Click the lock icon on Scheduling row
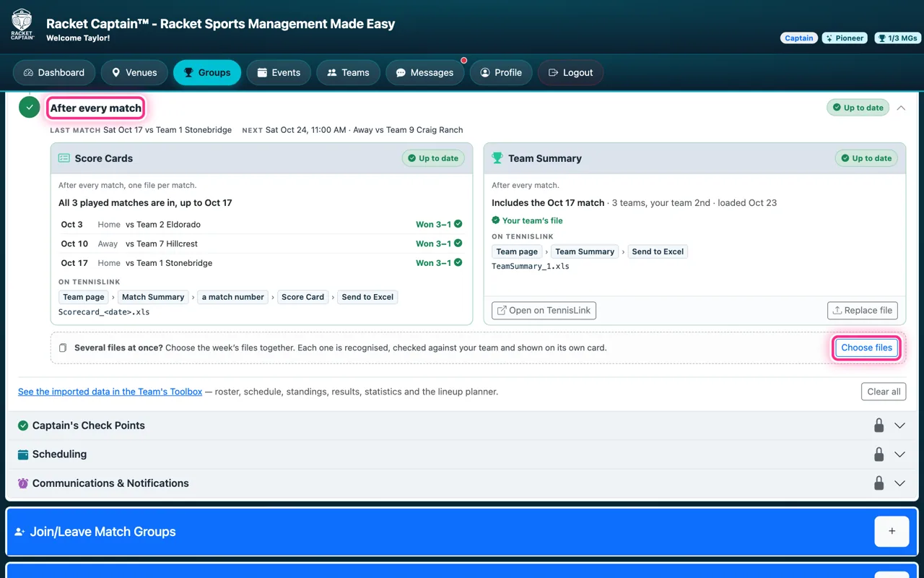Screen dimensions: 924x578 [x=879, y=454]
